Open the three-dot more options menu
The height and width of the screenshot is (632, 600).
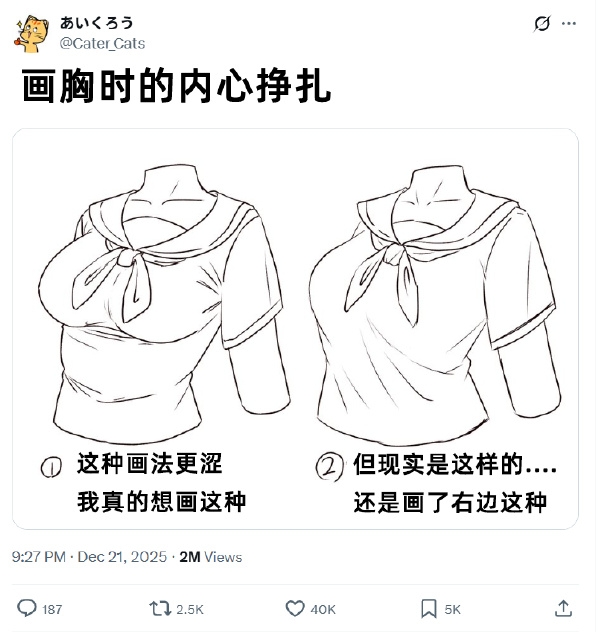pyautogui.click(x=569, y=23)
